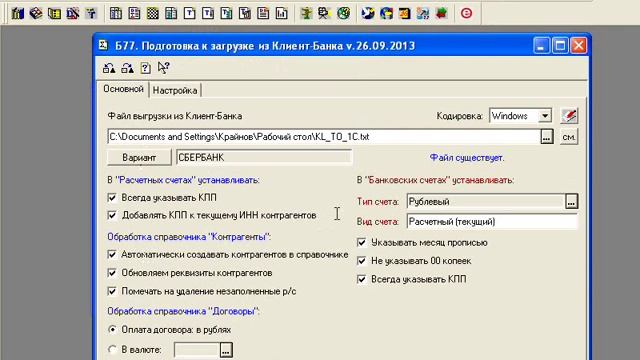
Task: Click the orange calendar toolbar icon
Action: pos(404,13)
